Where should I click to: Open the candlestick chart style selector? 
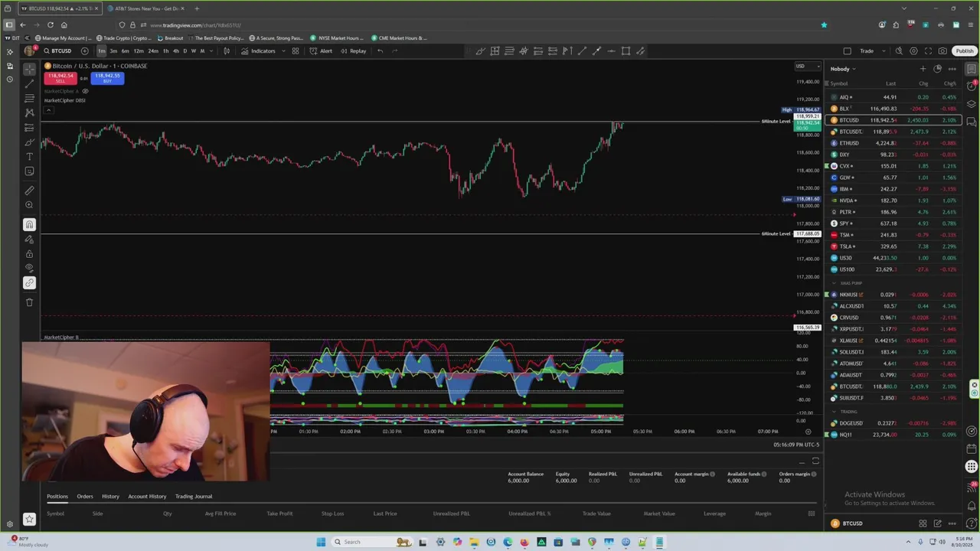pyautogui.click(x=227, y=51)
